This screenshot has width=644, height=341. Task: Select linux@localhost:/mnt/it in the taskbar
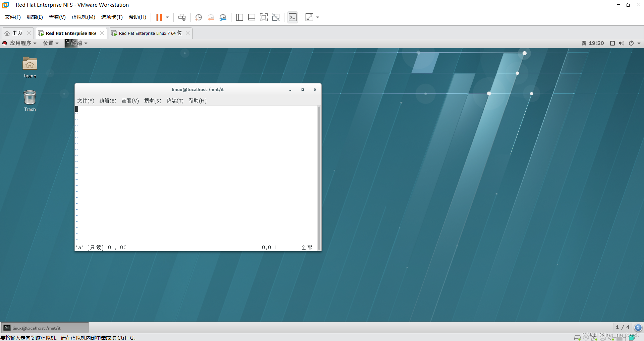[45, 328]
